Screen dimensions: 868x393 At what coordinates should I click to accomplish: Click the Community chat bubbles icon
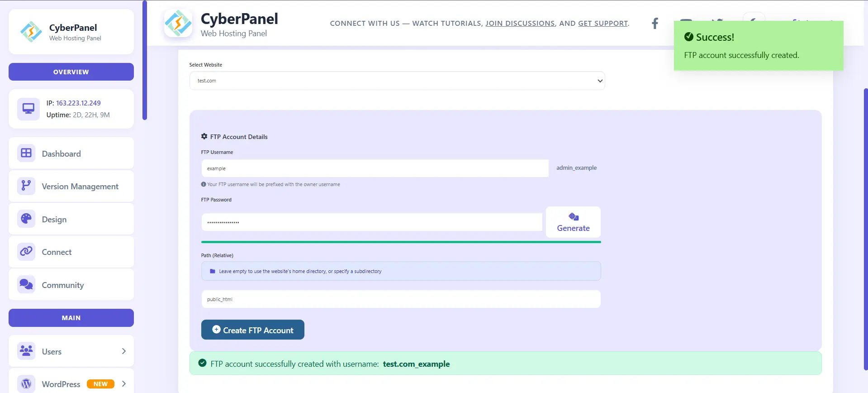pyautogui.click(x=26, y=284)
